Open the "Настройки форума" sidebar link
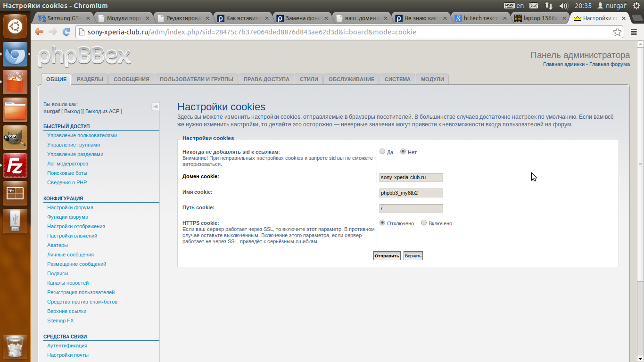This screenshot has height=362, width=644. click(x=70, y=207)
